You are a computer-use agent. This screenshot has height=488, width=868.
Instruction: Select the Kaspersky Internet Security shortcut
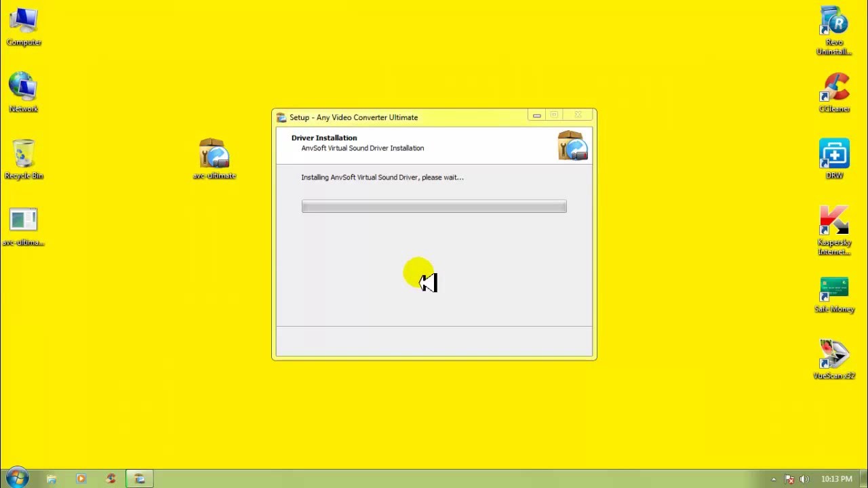834,230
